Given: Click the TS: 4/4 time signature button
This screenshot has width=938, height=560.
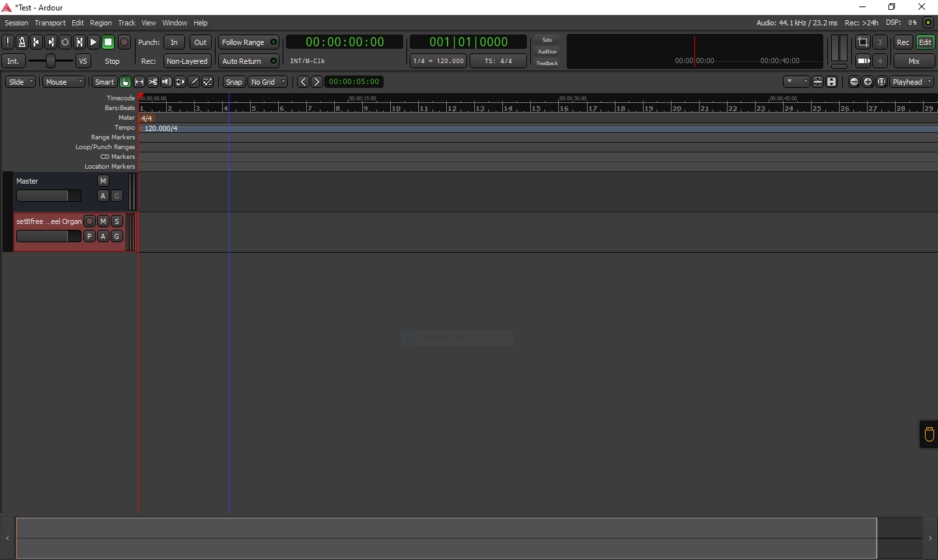Looking at the screenshot, I should pyautogui.click(x=498, y=61).
